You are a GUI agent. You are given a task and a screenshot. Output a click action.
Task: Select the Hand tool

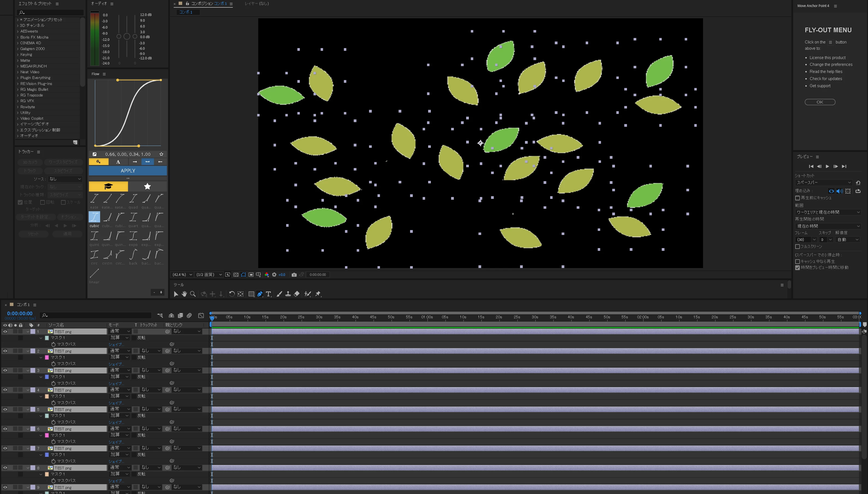tap(184, 294)
